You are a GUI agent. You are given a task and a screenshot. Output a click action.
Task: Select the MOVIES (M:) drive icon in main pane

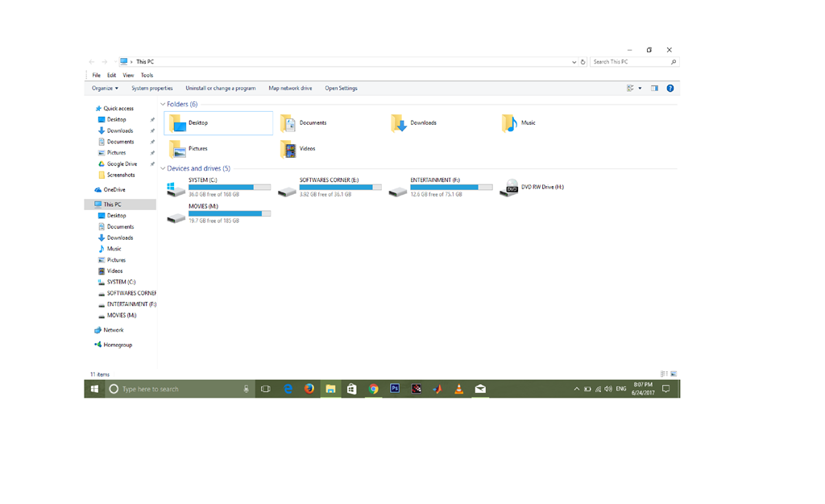point(176,218)
